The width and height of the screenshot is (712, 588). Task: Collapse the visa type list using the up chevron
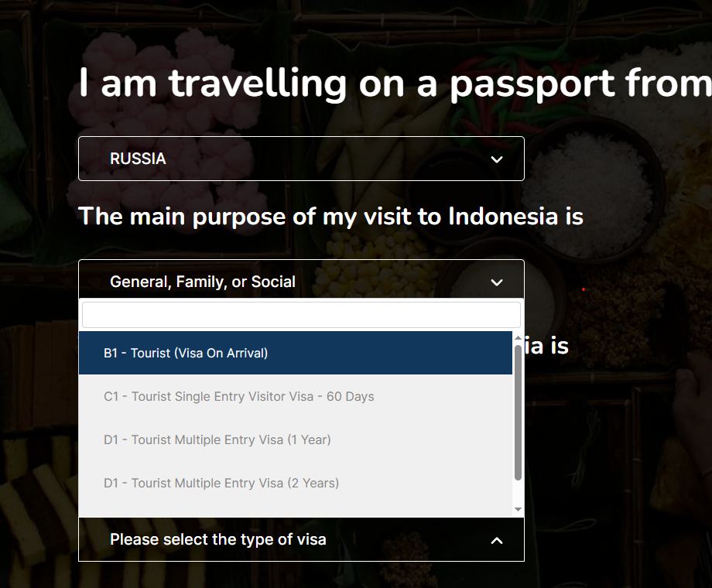[x=497, y=540]
